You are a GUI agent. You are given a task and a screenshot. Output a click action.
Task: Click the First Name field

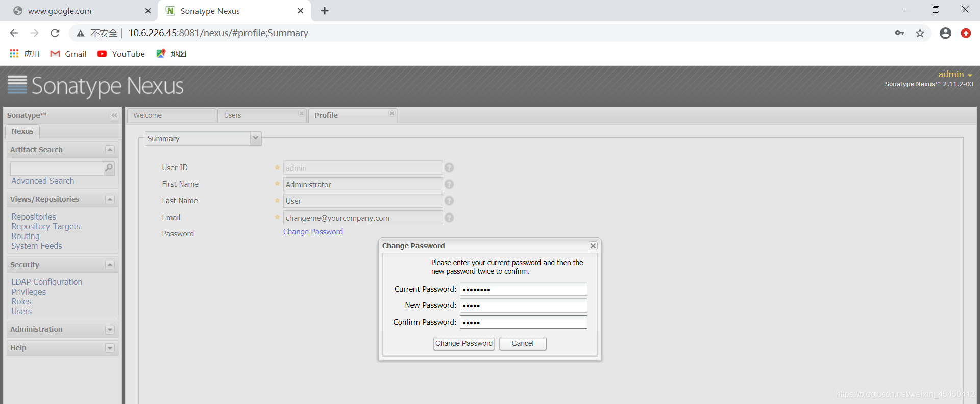coord(363,184)
